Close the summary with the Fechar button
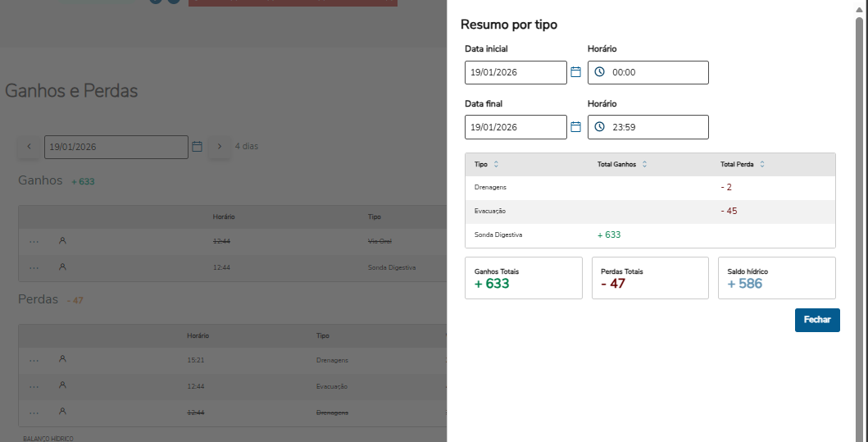Image resolution: width=868 pixels, height=442 pixels. point(816,320)
